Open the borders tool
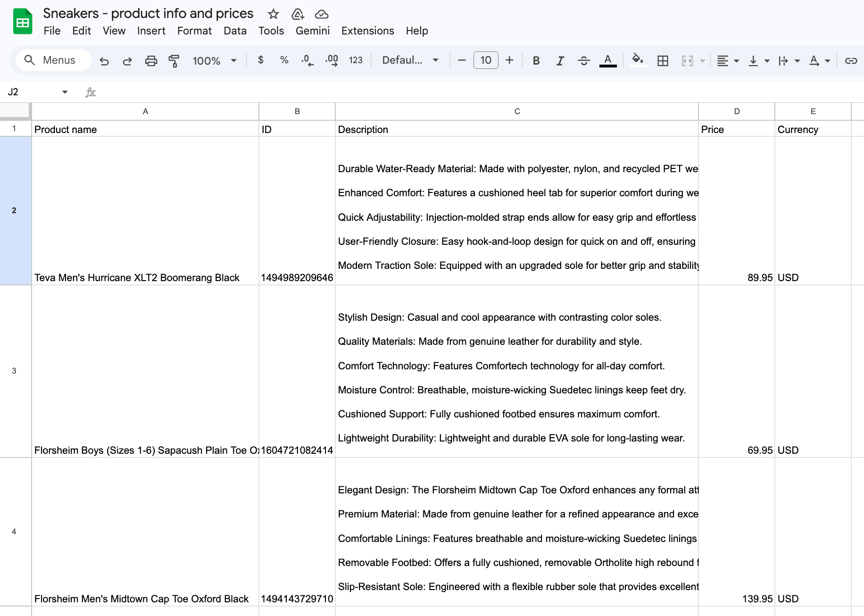 [663, 60]
